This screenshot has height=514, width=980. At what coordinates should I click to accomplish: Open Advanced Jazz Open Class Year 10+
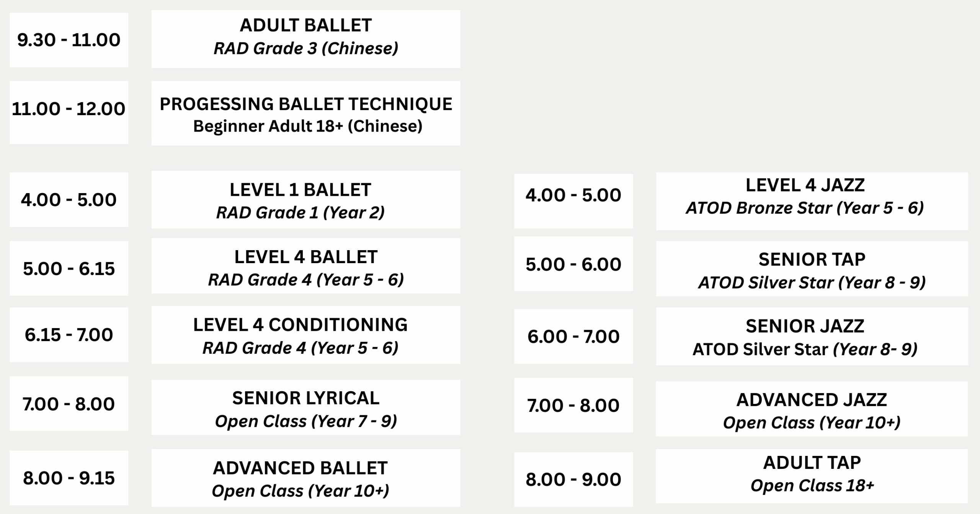click(812, 409)
